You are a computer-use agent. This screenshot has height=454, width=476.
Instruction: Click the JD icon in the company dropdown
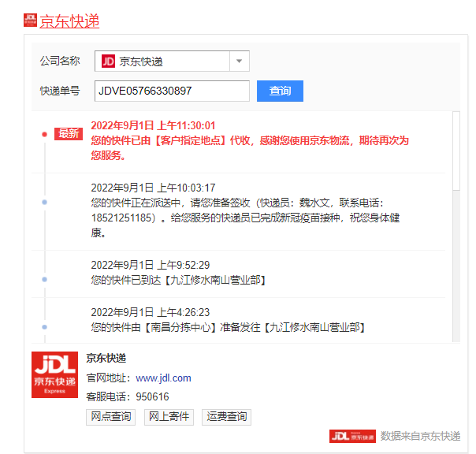tap(108, 61)
